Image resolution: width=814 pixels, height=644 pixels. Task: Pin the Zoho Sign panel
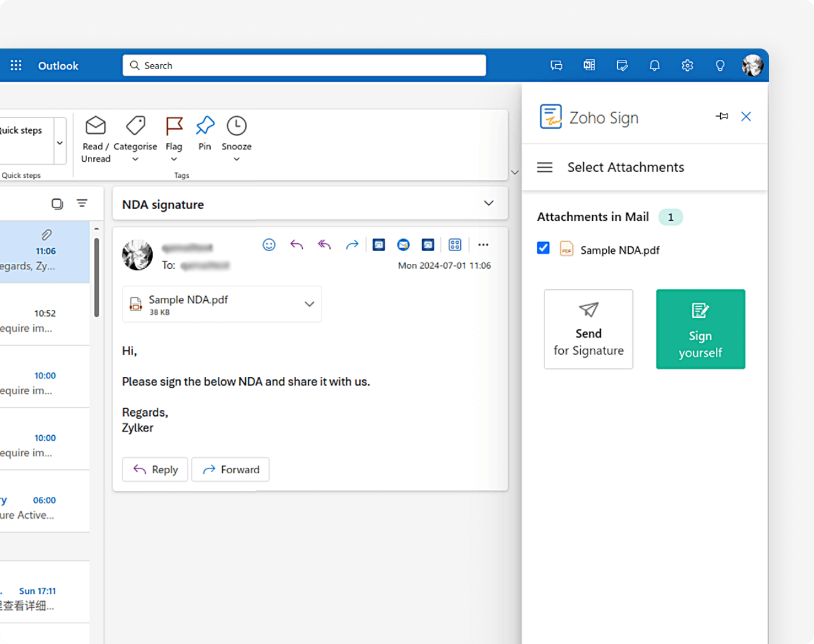pyautogui.click(x=722, y=116)
